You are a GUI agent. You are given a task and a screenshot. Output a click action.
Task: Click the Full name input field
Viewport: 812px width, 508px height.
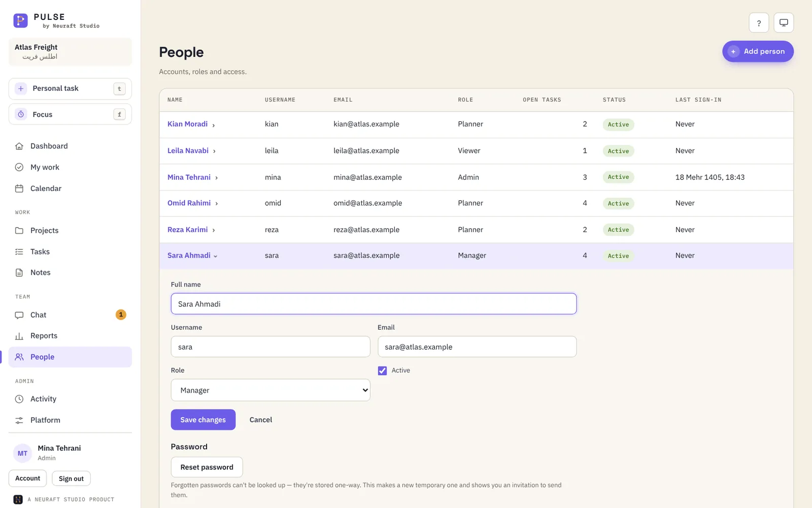(x=374, y=304)
